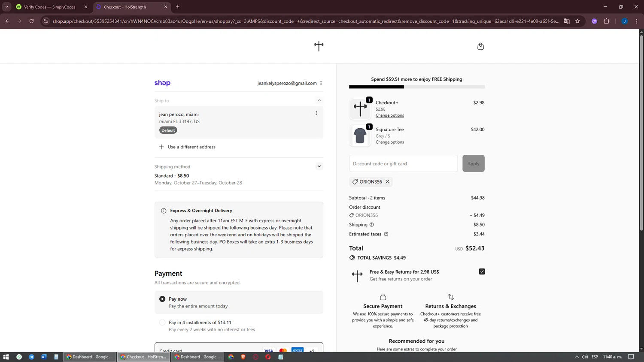Click the Express & Overnight Delivery info icon

click(164, 211)
